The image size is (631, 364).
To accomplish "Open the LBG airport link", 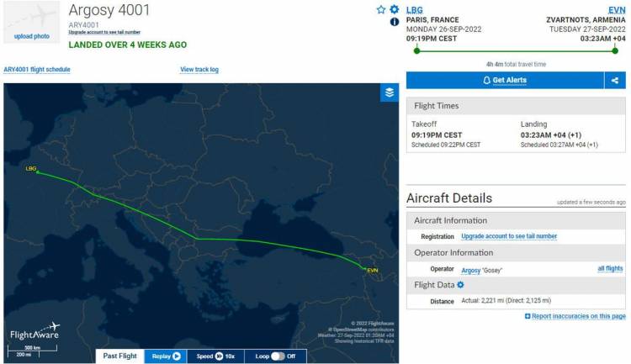I will pyautogui.click(x=414, y=10).
